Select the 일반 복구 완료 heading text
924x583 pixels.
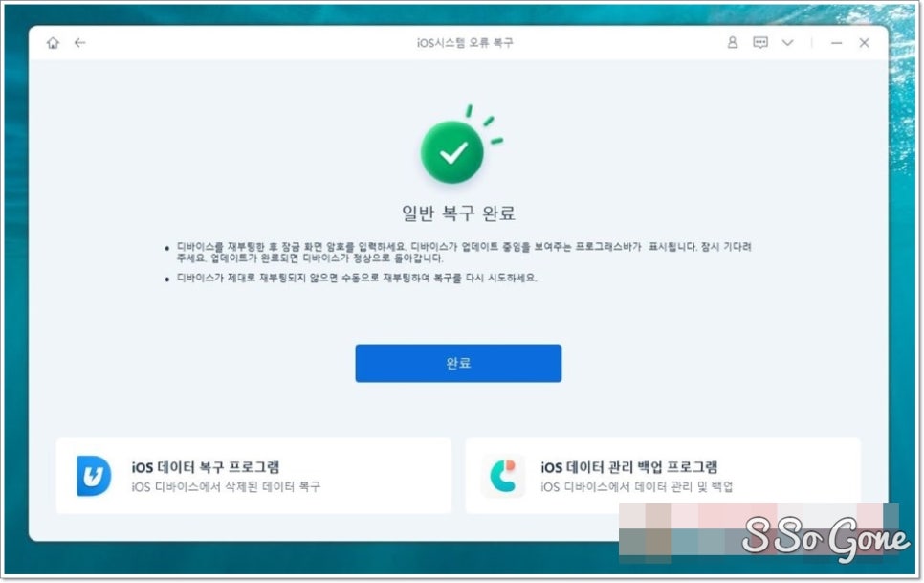458,213
